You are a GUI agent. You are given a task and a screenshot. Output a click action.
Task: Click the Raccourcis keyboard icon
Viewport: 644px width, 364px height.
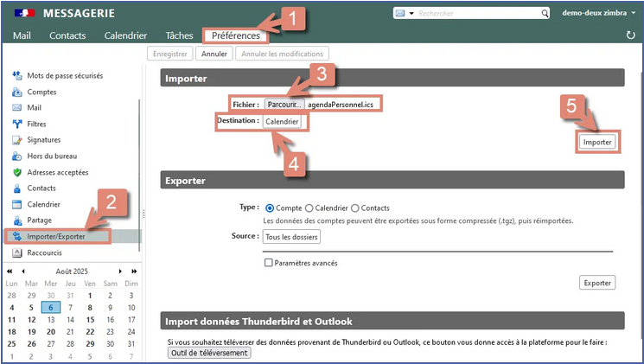click(16, 252)
